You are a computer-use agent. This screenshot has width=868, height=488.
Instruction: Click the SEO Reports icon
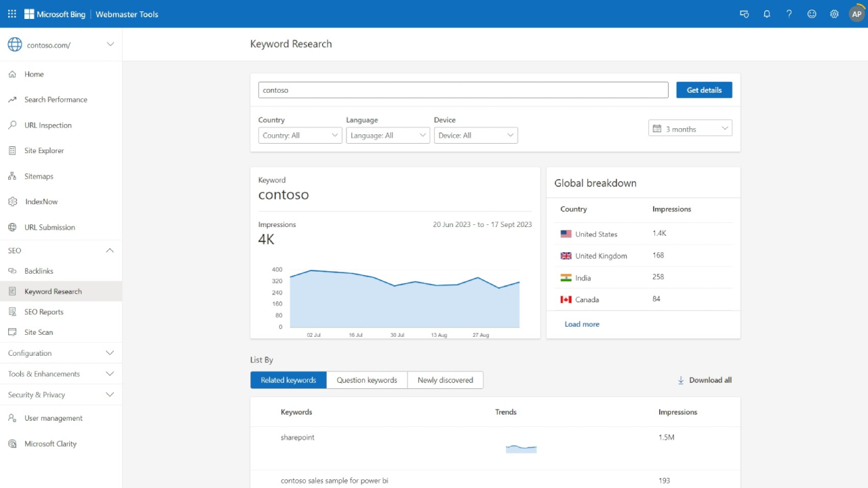[x=12, y=312]
